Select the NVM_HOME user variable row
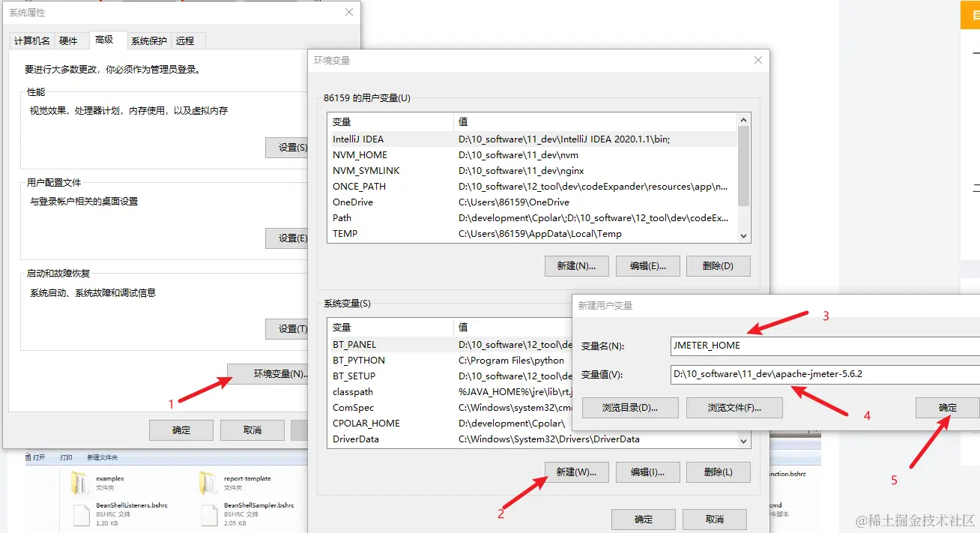980x533 pixels. coord(533,155)
